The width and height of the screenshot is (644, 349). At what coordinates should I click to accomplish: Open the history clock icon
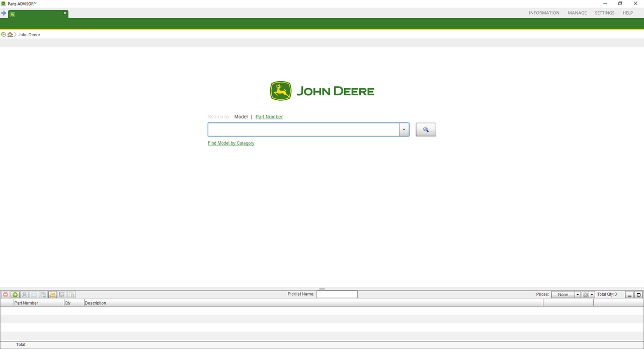pyautogui.click(x=4, y=35)
